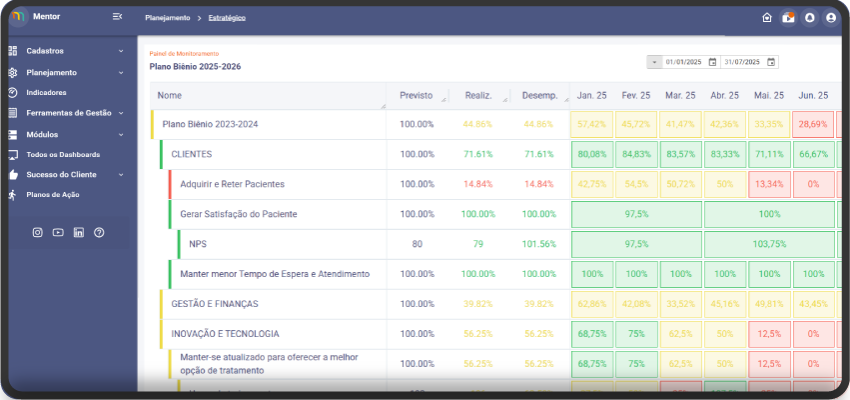Collapse the sidebar with the menu toggle icon
The width and height of the screenshot is (850, 400).
click(118, 17)
